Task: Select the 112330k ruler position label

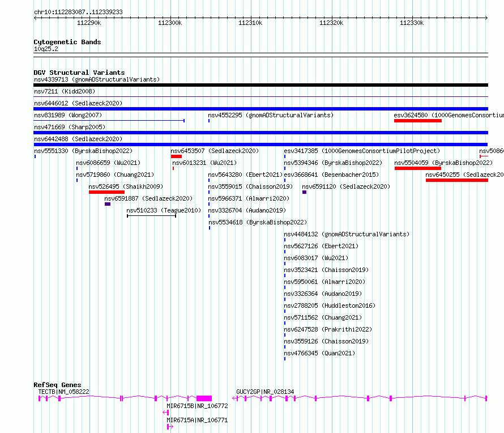Action: (412, 23)
